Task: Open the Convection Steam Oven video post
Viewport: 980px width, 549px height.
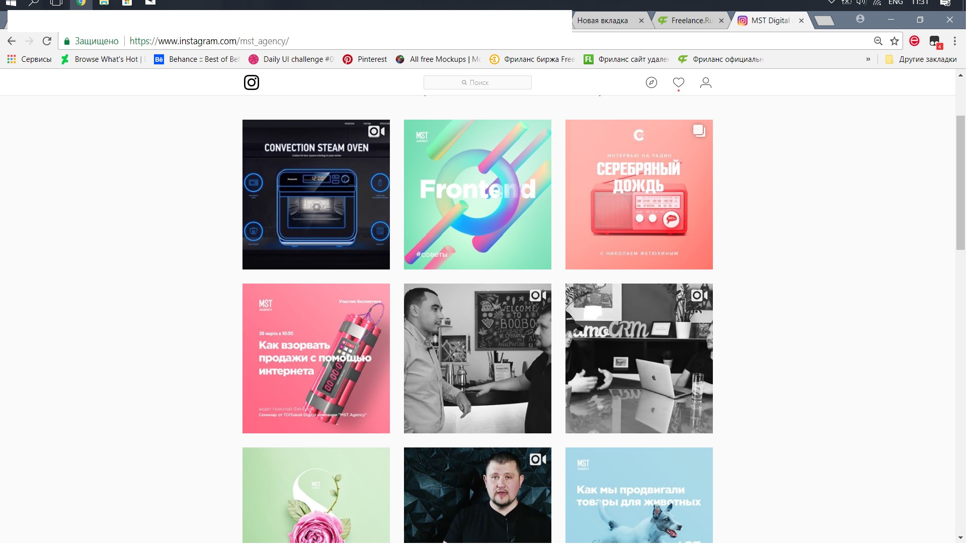Action: (316, 195)
